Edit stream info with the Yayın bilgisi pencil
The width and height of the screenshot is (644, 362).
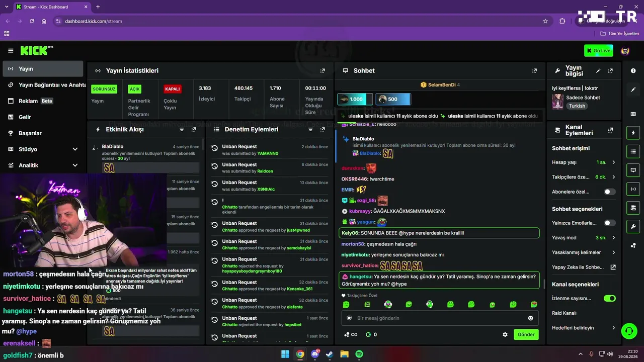click(x=598, y=71)
